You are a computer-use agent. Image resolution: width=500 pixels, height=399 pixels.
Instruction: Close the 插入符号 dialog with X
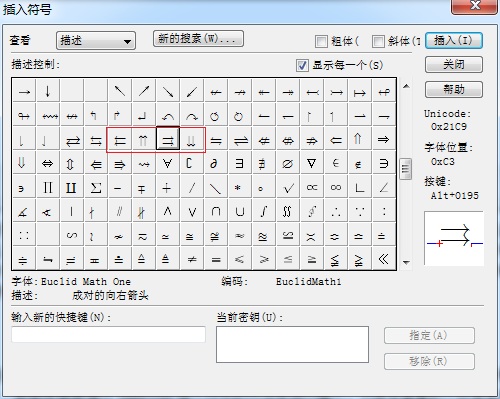[x=474, y=6]
